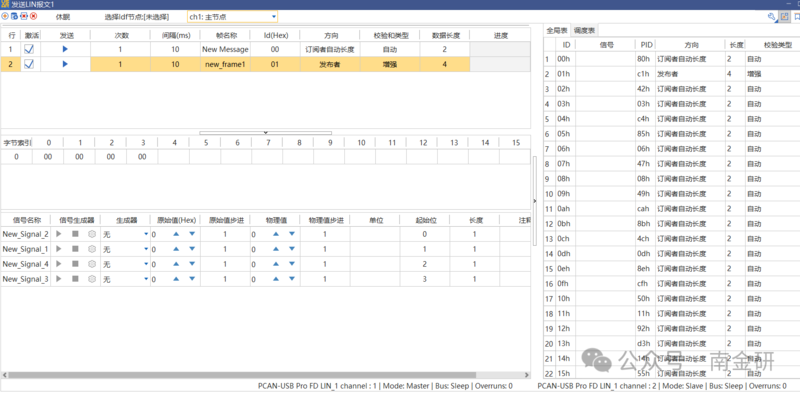Increase physical value of New_Signal_1
Image resolution: width=800 pixels, height=393 pixels.
tap(276, 249)
